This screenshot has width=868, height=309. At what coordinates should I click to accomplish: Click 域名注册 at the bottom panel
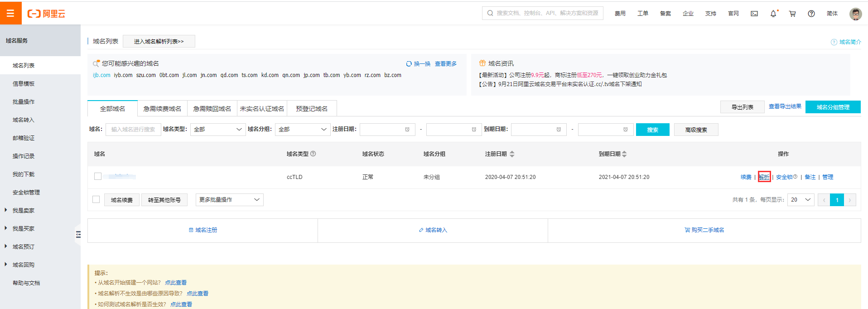[203, 230]
